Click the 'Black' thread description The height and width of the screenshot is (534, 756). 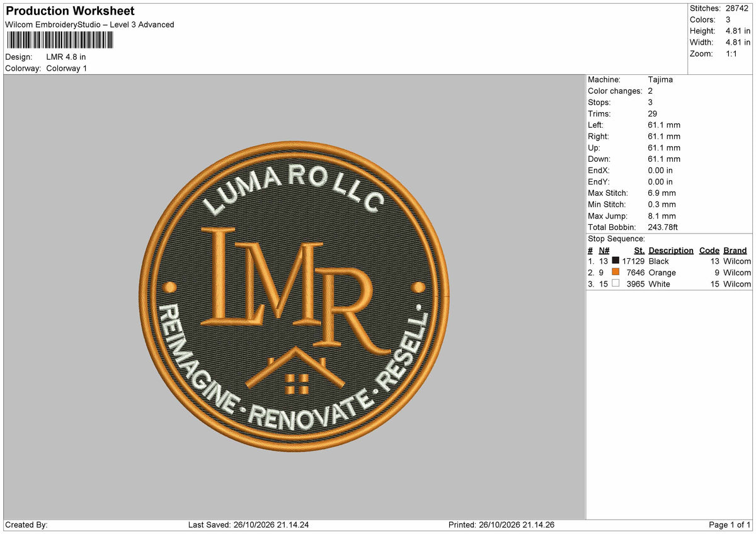[658, 261]
